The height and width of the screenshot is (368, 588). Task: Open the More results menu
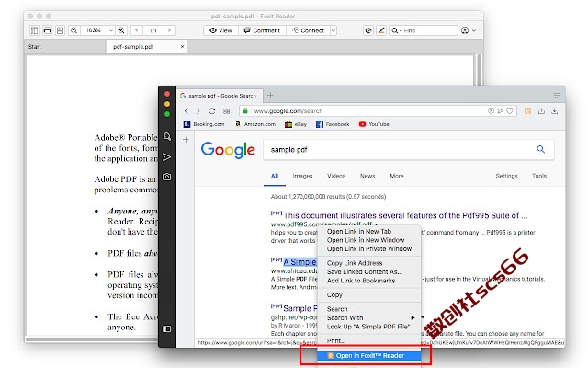click(397, 176)
